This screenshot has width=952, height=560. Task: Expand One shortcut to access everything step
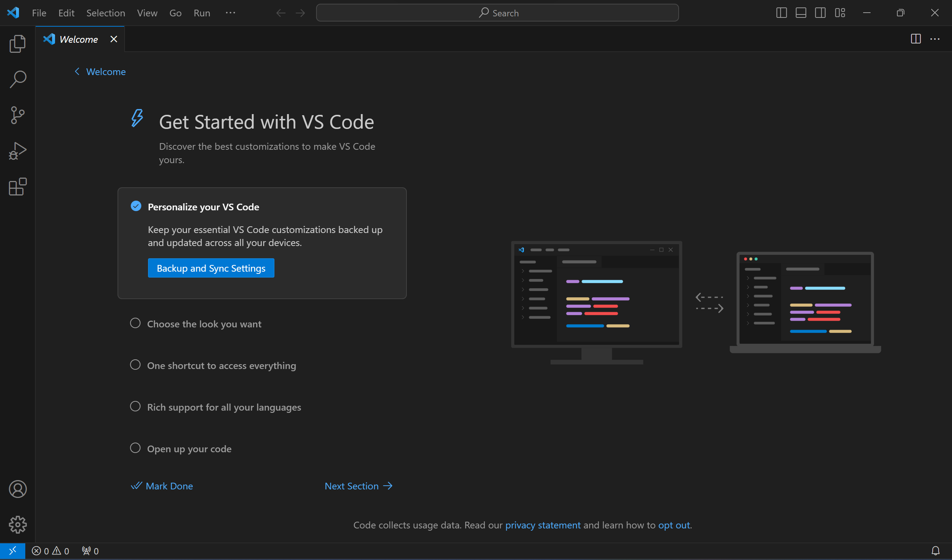tap(221, 366)
